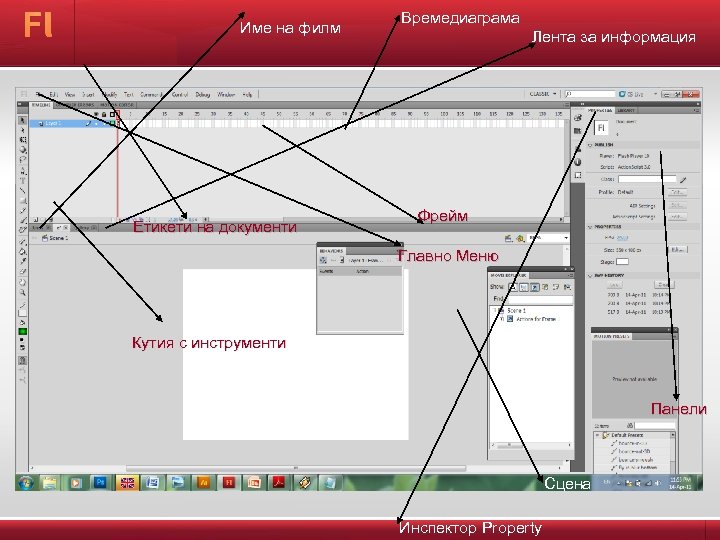Select the Brush tool
The height and width of the screenshot is (540, 720).
pos(22,220)
